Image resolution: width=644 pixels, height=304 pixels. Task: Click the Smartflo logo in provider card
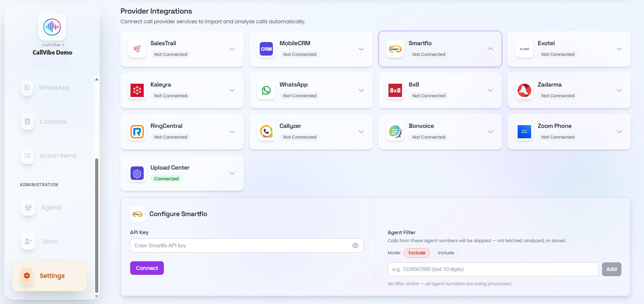[395, 49]
